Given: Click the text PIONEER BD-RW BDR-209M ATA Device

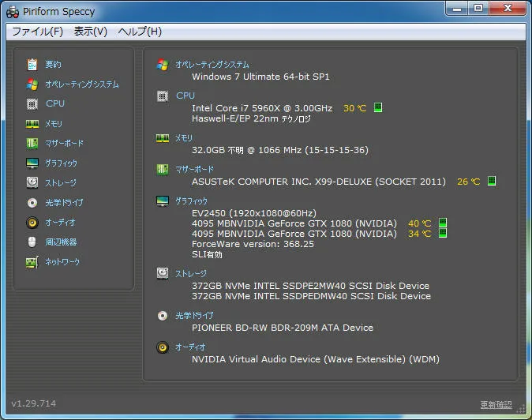Looking at the screenshot, I should point(283,328).
